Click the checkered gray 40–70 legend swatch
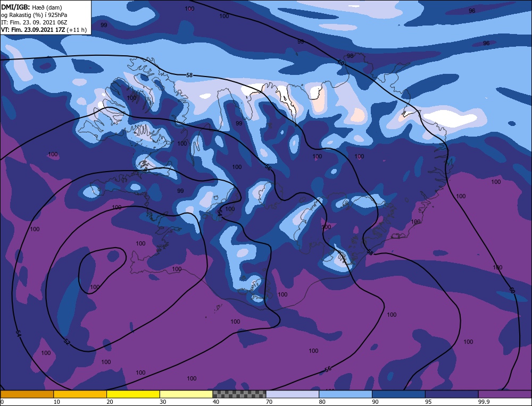The height and width of the screenshot is (406, 532). click(239, 394)
